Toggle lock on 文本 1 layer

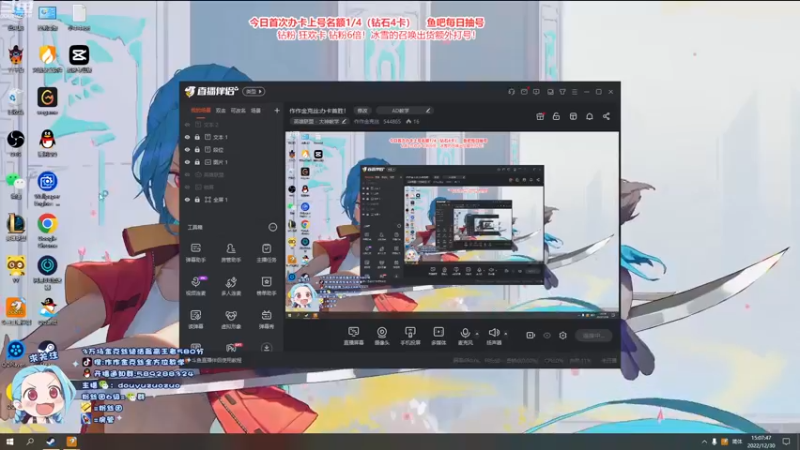coord(197,137)
